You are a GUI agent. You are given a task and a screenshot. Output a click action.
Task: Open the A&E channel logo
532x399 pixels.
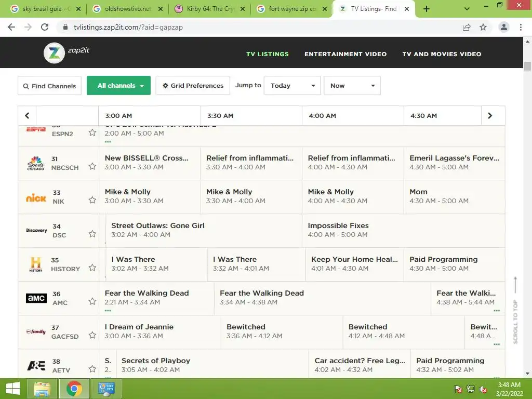[36, 365]
